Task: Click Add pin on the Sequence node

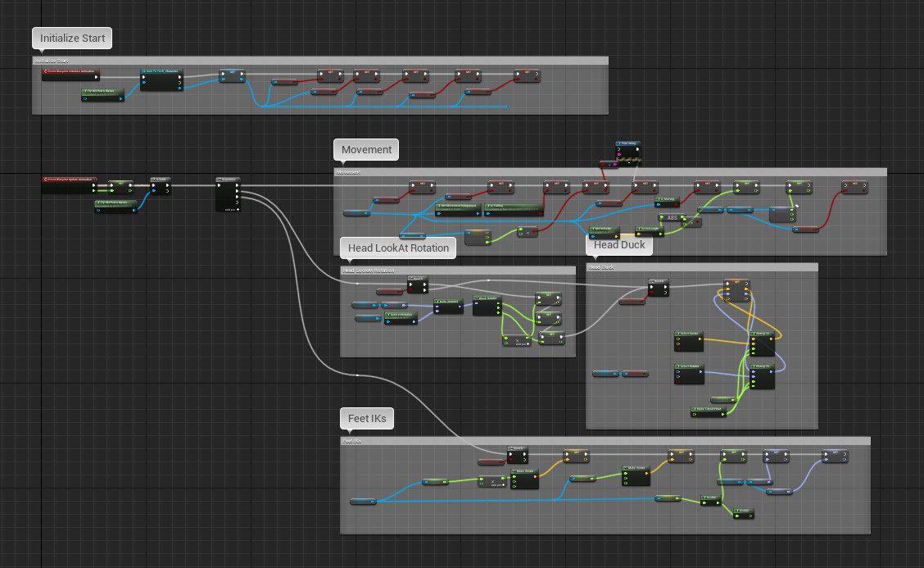Action: tap(231, 209)
